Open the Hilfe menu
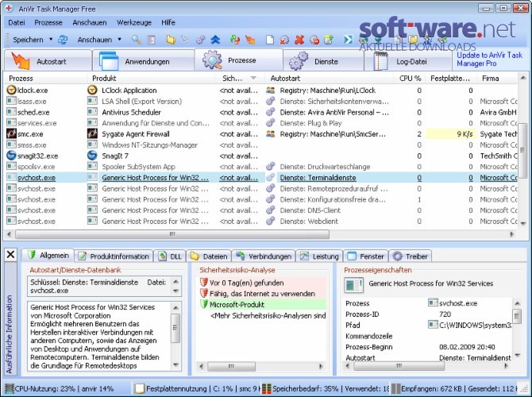This screenshot has height=397, width=532. (168, 23)
